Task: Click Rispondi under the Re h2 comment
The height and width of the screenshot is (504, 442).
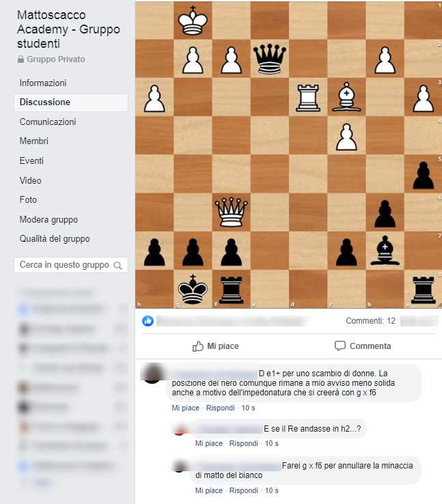Action: point(243,443)
